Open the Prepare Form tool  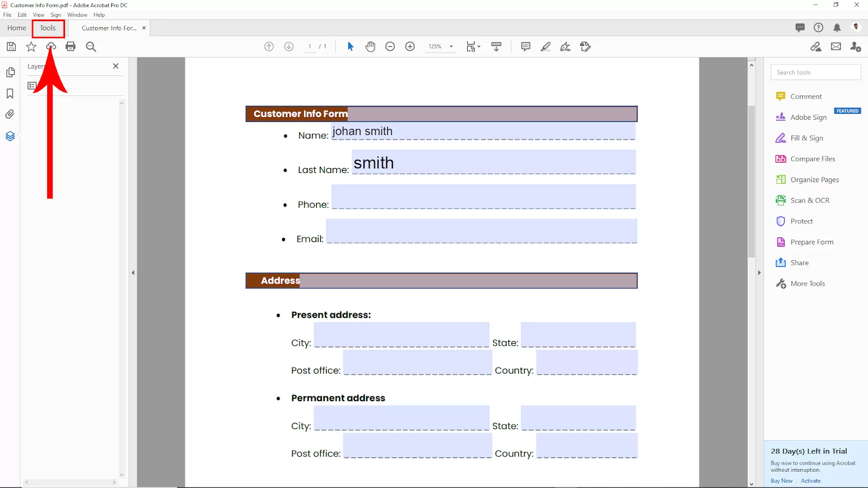tap(805, 242)
